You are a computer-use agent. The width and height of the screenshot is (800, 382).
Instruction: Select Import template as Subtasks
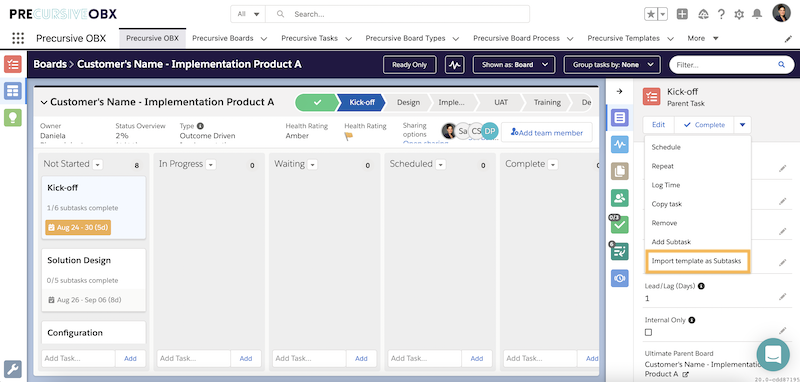coord(697,261)
